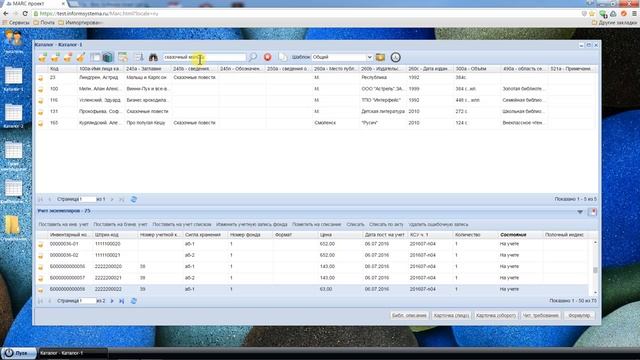
Task: Click the row icon for inventory 00000036-01
Action: click(41, 244)
